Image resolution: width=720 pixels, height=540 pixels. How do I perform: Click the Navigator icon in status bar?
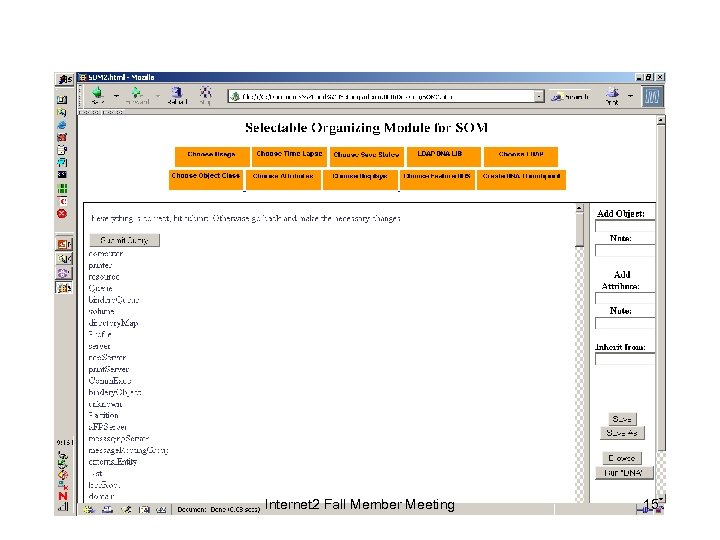pyautogui.click(x=89, y=509)
